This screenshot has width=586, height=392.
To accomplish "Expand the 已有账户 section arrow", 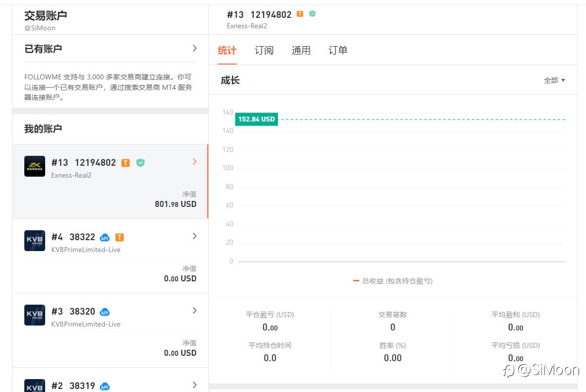I will coord(195,48).
